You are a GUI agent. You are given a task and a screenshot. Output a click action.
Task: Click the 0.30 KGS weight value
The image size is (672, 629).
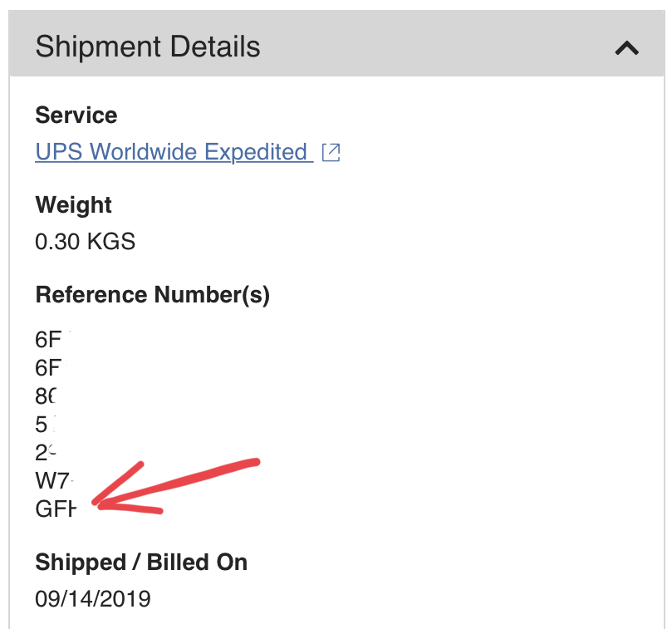[x=86, y=242]
